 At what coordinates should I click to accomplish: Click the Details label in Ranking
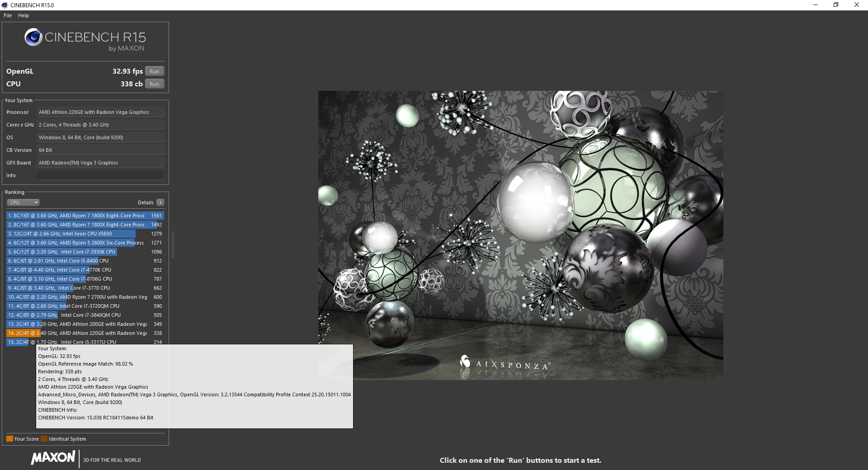tap(146, 202)
